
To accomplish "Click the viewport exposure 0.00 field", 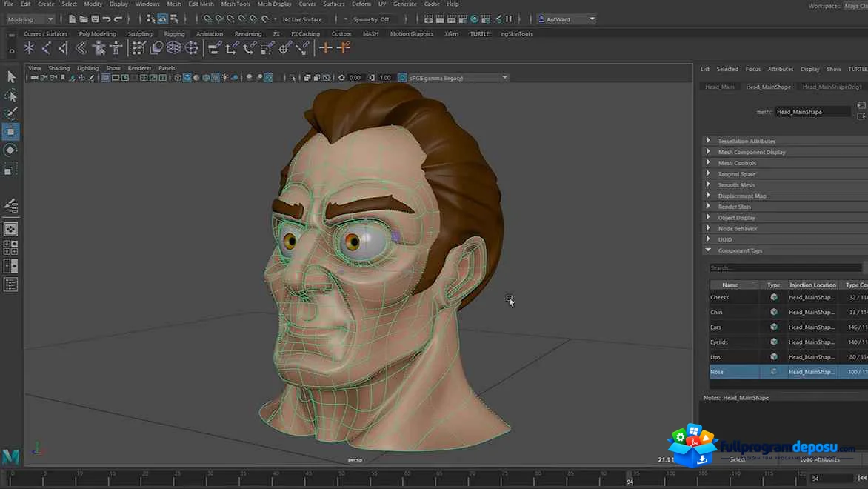I will click(355, 78).
